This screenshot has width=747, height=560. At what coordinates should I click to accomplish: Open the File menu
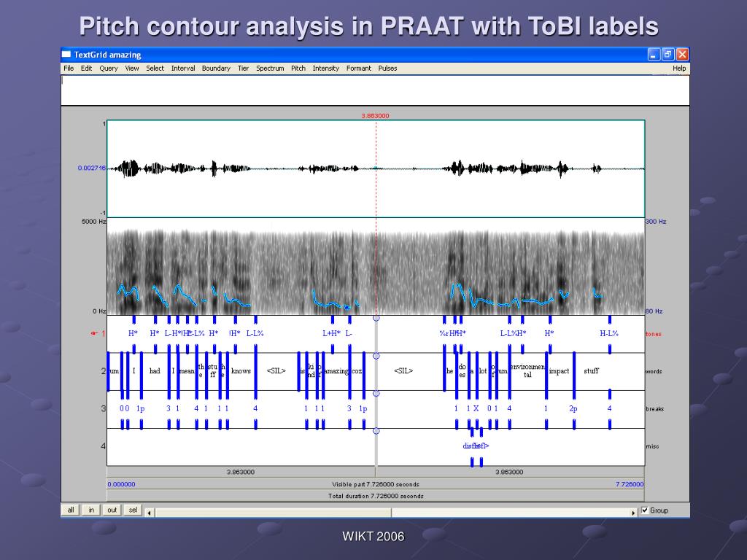click(69, 68)
